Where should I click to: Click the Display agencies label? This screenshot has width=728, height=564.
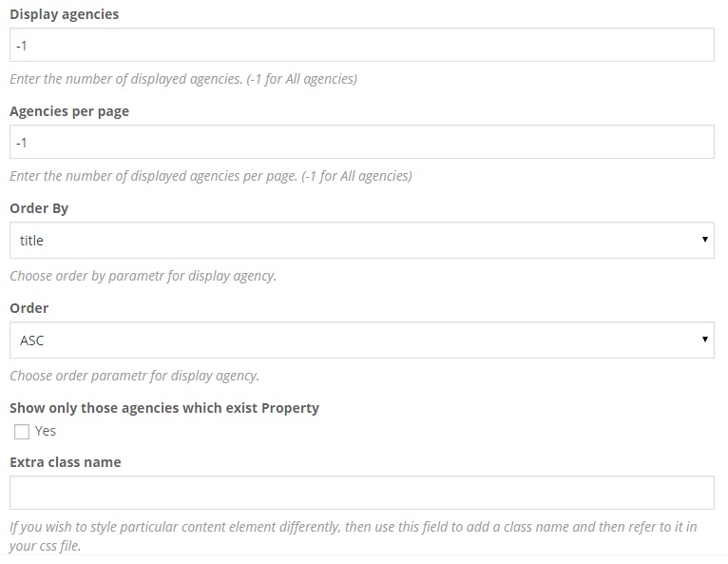coord(64,14)
